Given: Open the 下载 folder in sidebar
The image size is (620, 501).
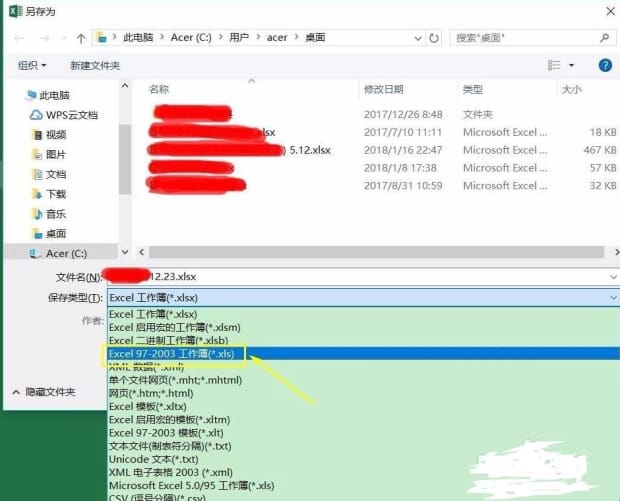Looking at the screenshot, I should [x=49, y=194].
